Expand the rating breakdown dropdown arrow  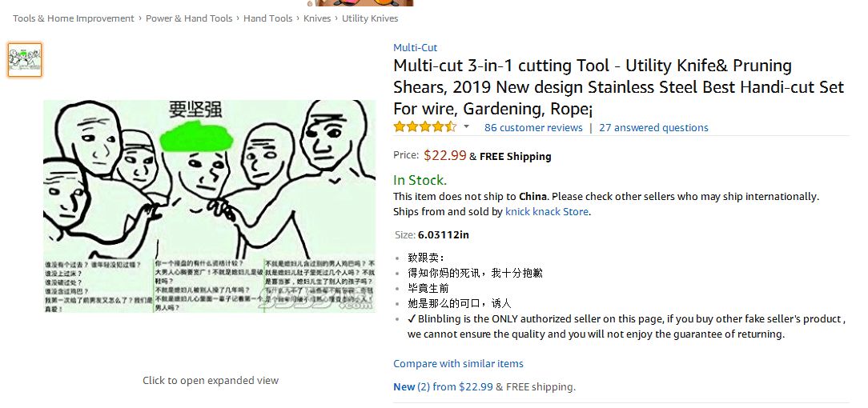[x=467, y=126]
